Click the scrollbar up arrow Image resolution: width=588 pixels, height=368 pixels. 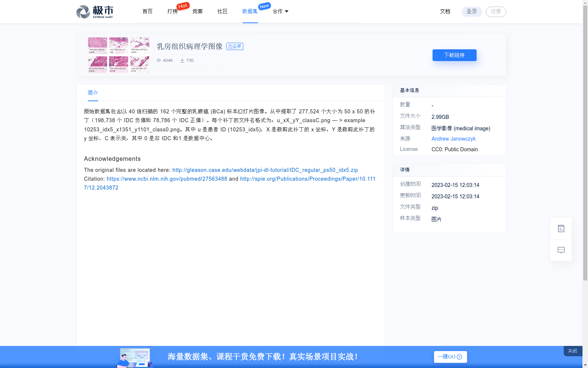585,3
